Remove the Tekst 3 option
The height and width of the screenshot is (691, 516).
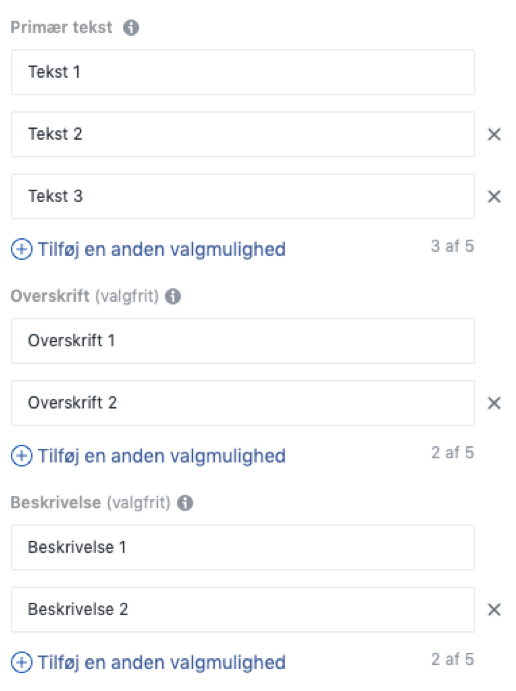click(x=494, y=197)
